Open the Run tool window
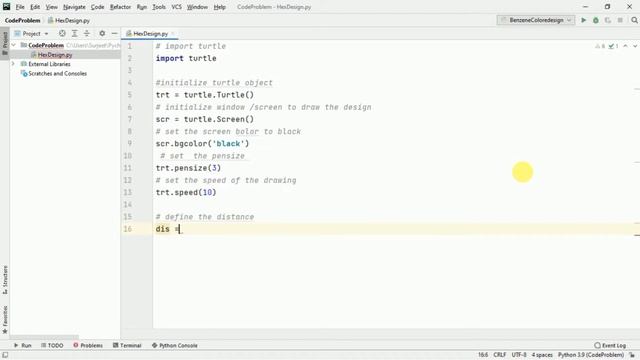Viewport: 640px width, 360px height. tap(23, 345)
